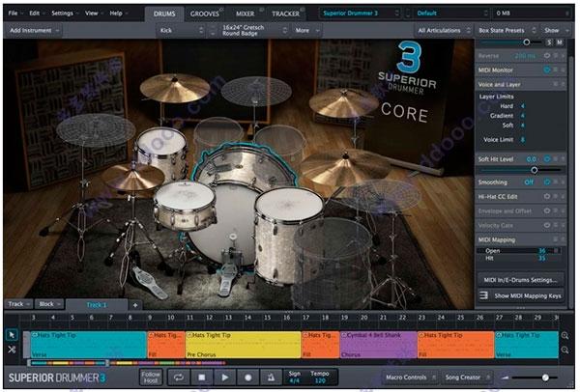
Task: Select the scissors cut tool
Action: point(12,350)
